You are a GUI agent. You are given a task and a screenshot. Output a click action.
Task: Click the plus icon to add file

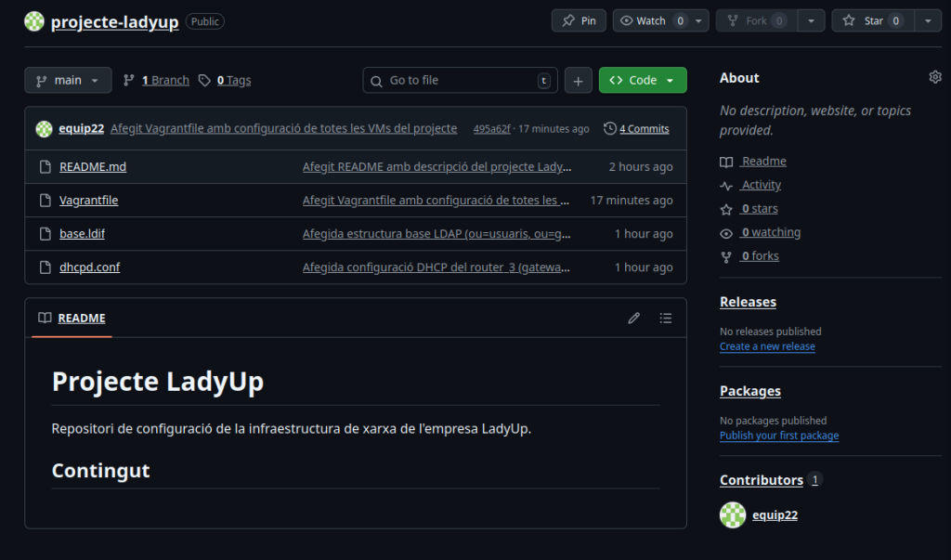pos(578,81)
